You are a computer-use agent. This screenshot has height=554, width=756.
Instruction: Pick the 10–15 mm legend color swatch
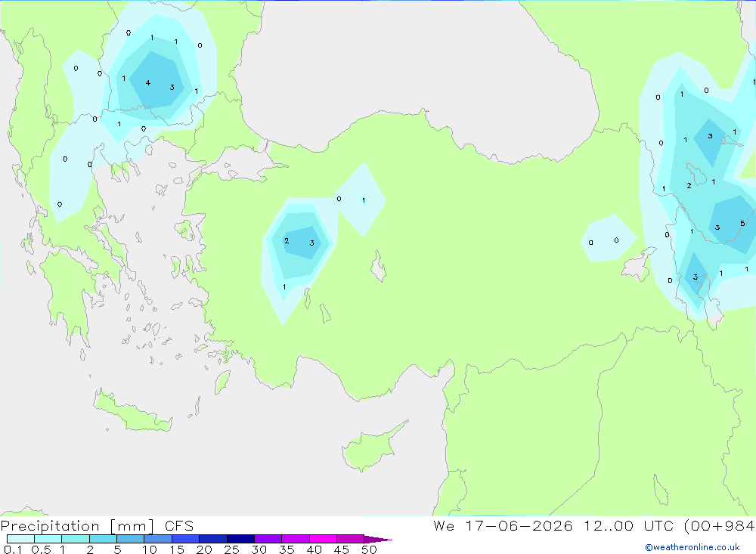(x=158, y=539)
